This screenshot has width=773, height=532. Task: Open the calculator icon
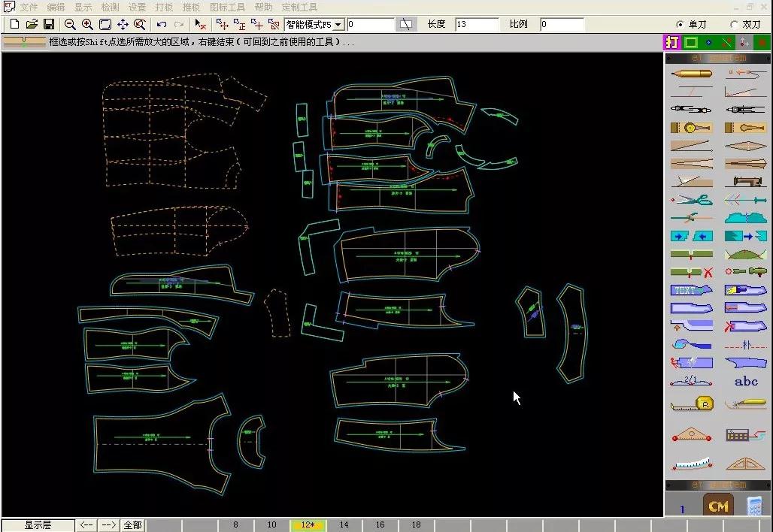tap(754, 506)
